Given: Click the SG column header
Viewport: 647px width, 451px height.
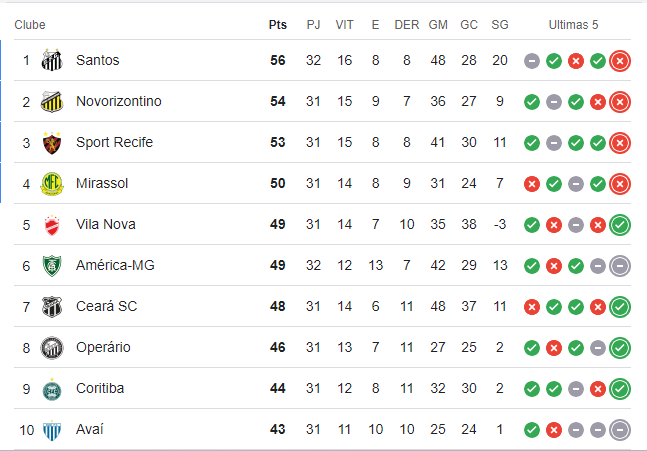Looking at the screenshot, I should [x=500, y=24].
